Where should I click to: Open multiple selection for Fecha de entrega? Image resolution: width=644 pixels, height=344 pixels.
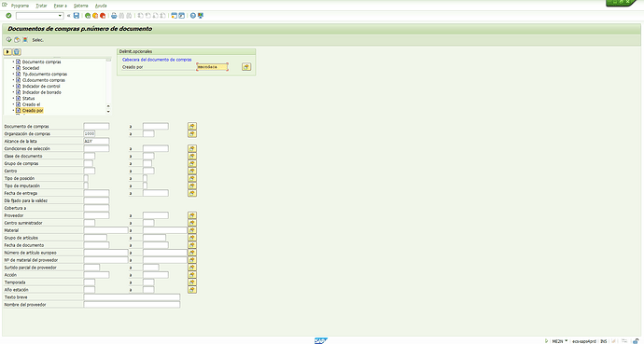coord(192,193)
